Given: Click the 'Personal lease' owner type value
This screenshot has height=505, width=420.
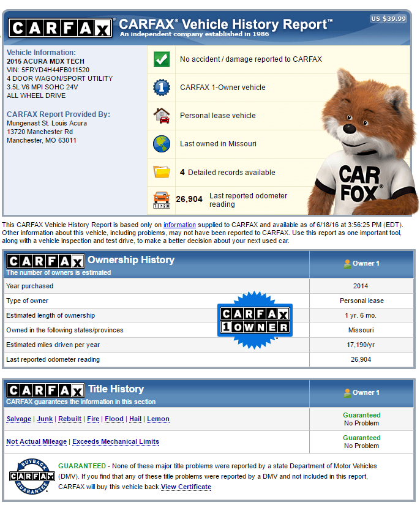Looking at the screenshot, I should tap(362, 301).
